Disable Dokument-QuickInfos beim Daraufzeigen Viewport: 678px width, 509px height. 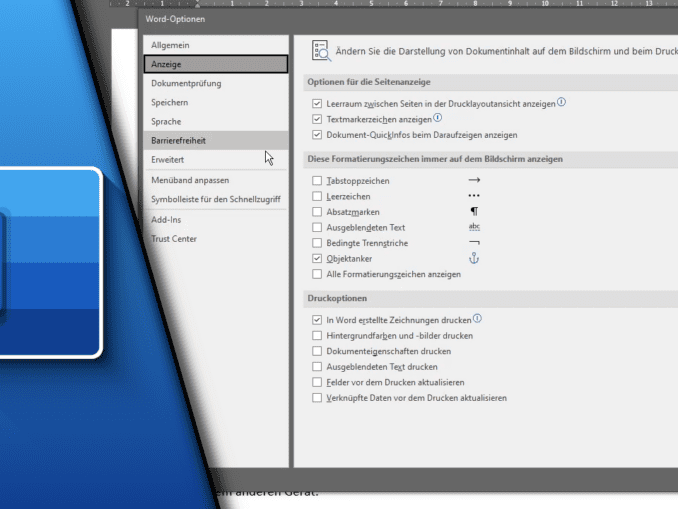[x=317, y=135]
